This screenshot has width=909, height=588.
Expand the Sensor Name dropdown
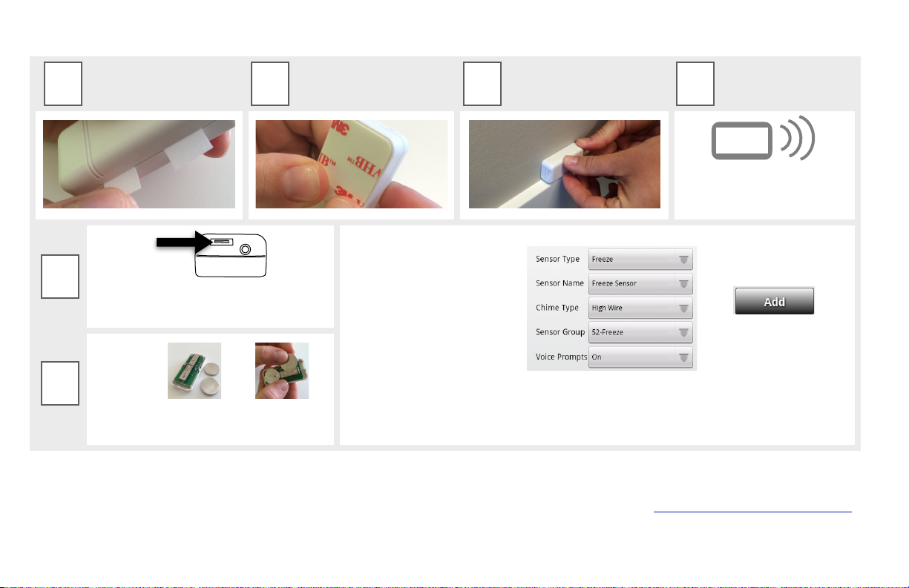pyautogui.click(x=640, y=284)
